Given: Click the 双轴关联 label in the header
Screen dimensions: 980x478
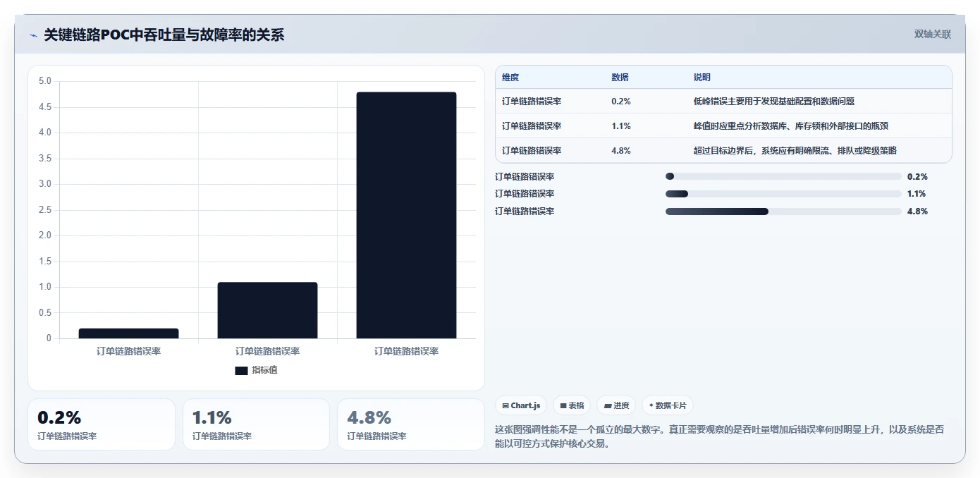Looking at the screenshot, I should point(932,35).
